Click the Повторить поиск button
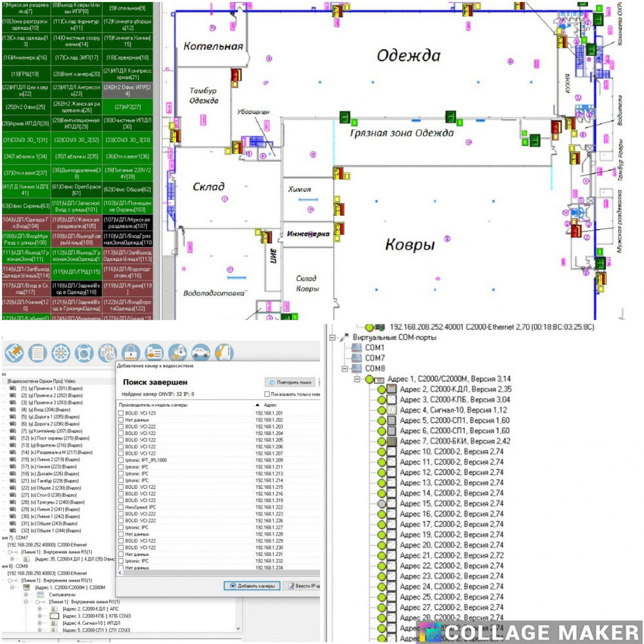 click(289, 382)
